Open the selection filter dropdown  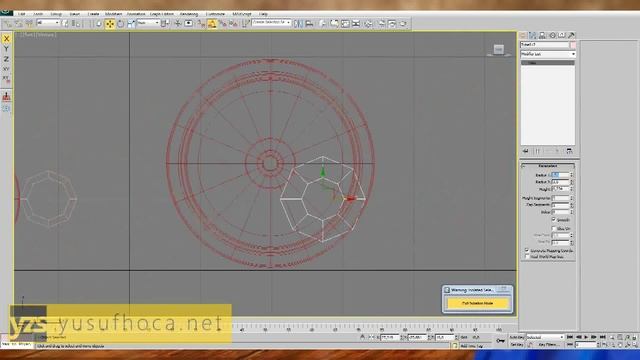click(x=48, y=23)
